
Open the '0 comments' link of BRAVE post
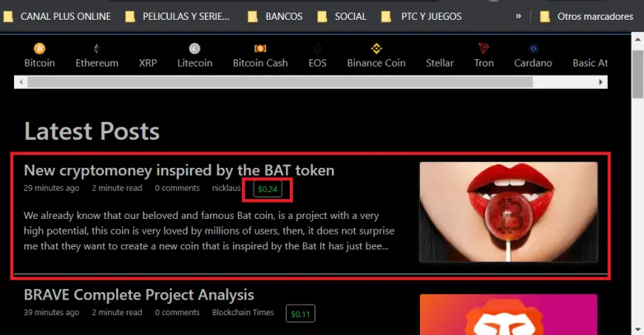pyautogui.click(x=177, y=313)
